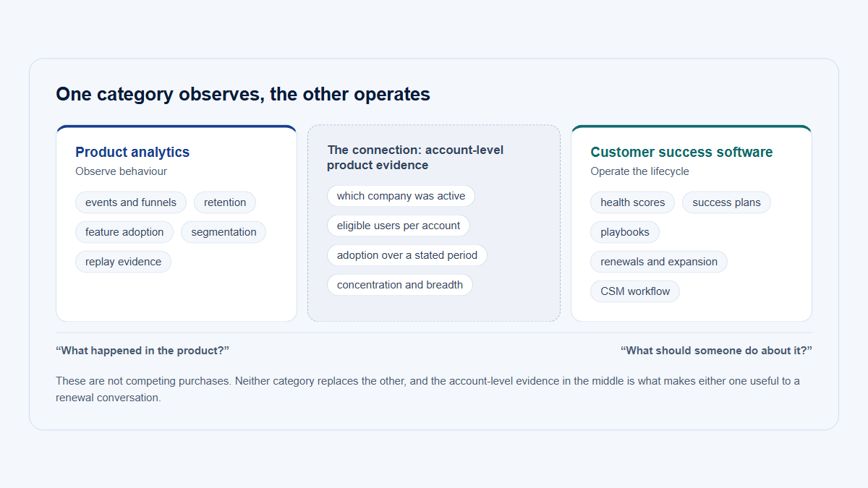Select the CSM workflow tag
The width and height of the screenshot is (868, 488).
(635, 291)
